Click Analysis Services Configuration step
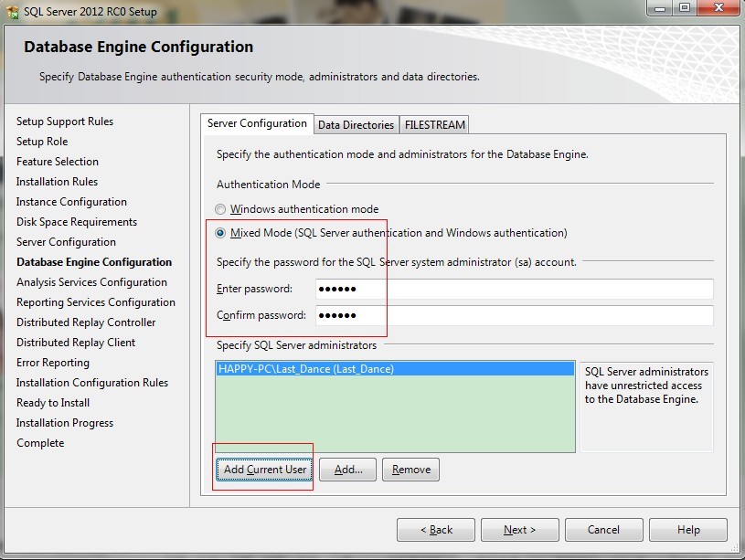Image resolution: width=745 pixels, height=560 pixels. coord(91,282)
